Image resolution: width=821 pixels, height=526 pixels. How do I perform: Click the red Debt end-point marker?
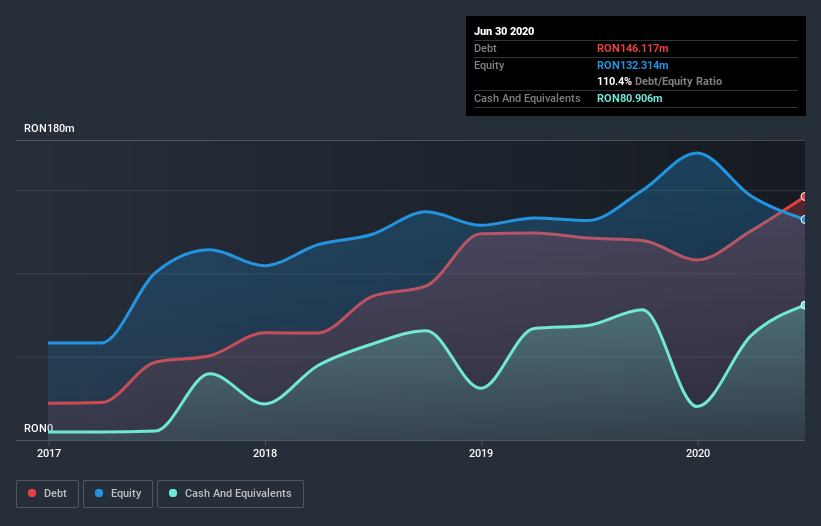[x=805, y=197]
